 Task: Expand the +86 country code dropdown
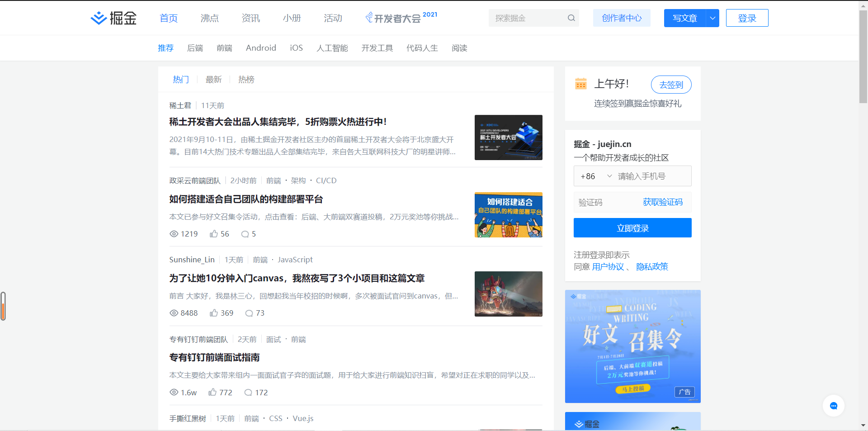[x=609, y=176]
